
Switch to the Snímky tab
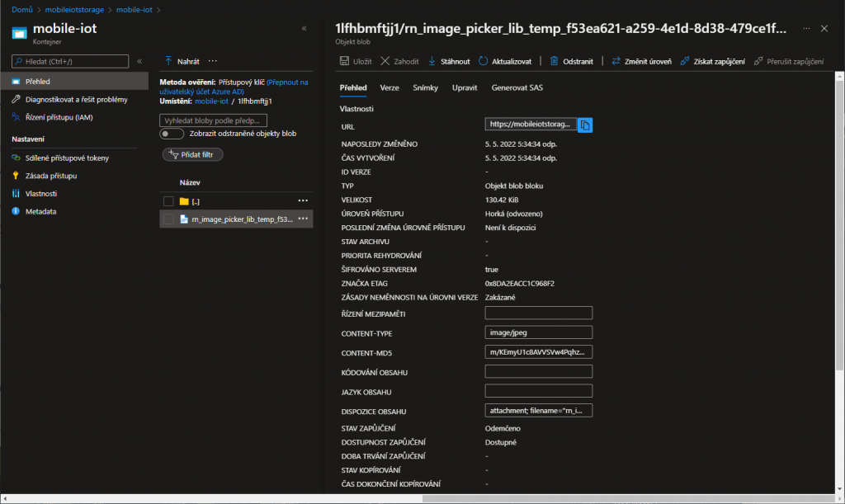point(425,87)
